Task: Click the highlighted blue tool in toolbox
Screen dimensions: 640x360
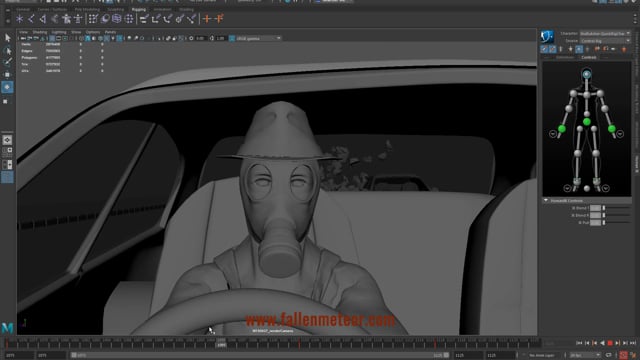Action: [x=7, y=87]
